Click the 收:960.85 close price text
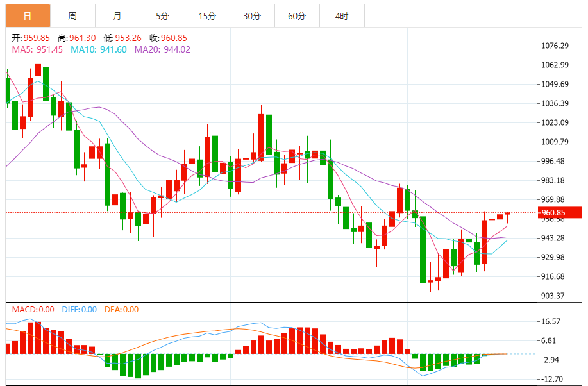Image resolution: width=588 pixels, height=386 pixels. (x=169, y=38)
